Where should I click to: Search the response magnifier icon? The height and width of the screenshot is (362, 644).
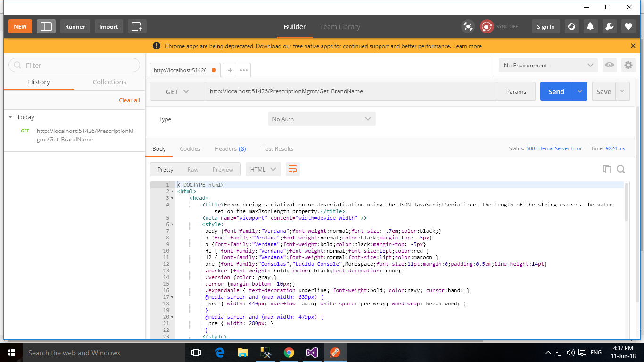pos(621,169)
